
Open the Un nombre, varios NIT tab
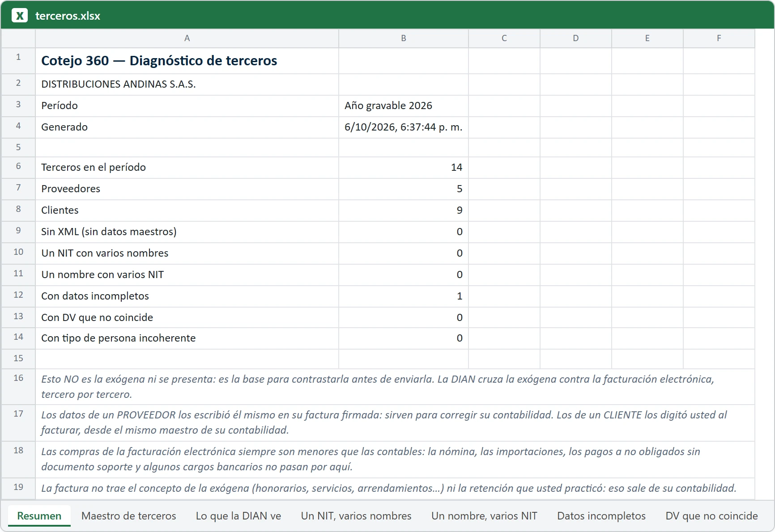(484, 516)
